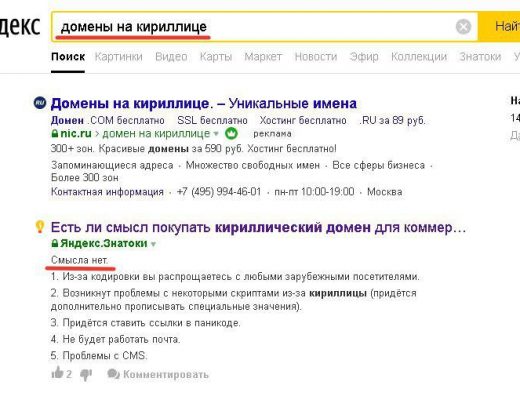Open the Маркет tab
520x400 pixels.
(x=263, y=57)
